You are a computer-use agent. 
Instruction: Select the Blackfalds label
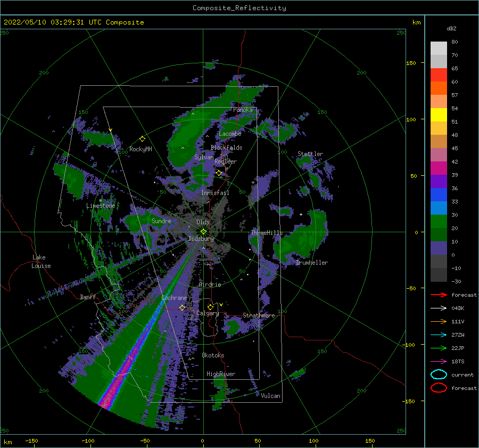pos(226,148)
